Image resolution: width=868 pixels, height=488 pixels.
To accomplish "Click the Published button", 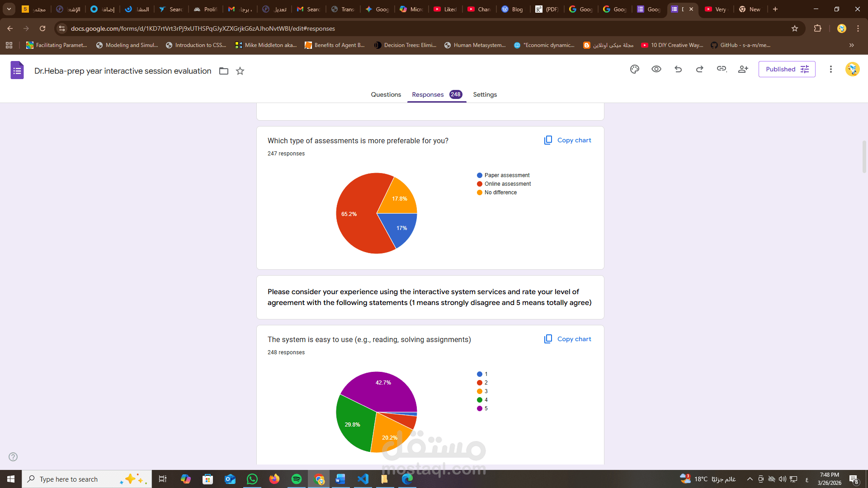I will (x=787, y=69).
